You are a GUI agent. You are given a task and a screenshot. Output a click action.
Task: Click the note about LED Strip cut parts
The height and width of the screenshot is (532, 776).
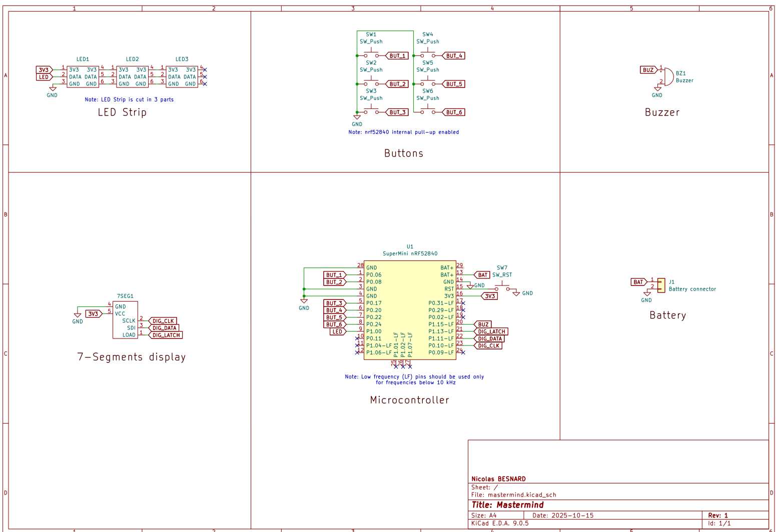pyautogui.click(x=129, y=99)
